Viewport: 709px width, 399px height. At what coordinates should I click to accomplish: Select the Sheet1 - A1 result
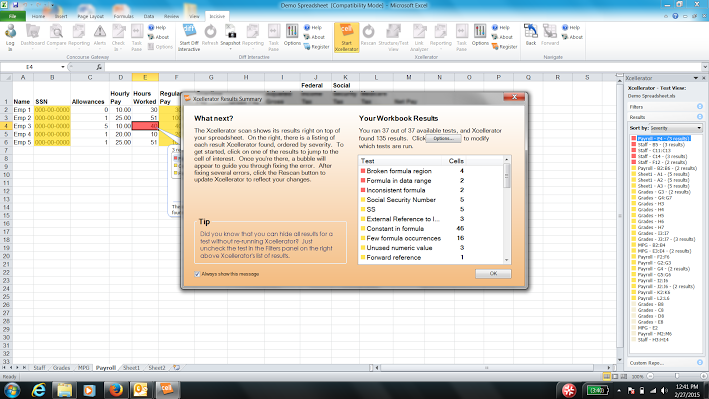coord(661,174)
